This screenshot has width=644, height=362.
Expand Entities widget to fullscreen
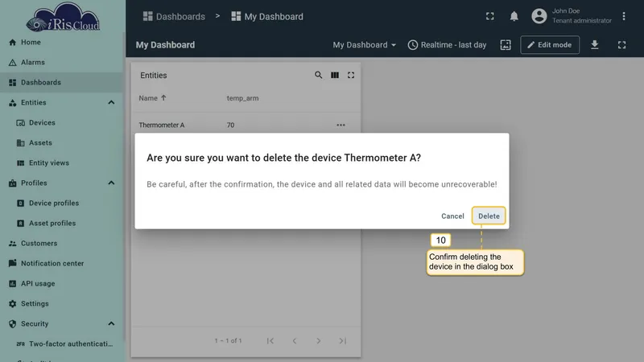[x=351, y=75]
